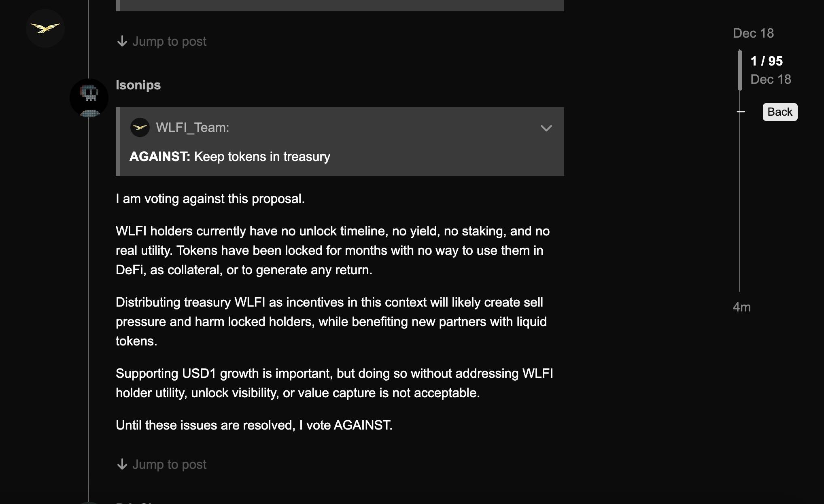Click the "WLFI_Team:" quote title
Screen dimensions: 824x504
coord(192,127)
